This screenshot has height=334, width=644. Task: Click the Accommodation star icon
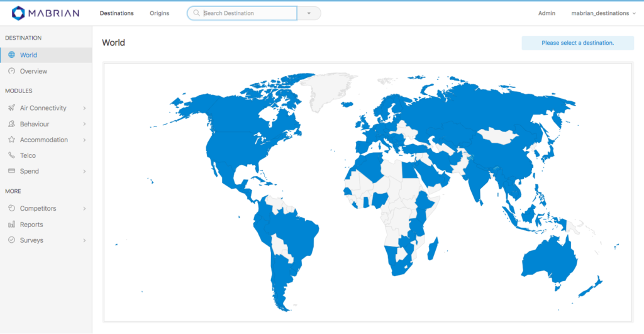[11, 140]
